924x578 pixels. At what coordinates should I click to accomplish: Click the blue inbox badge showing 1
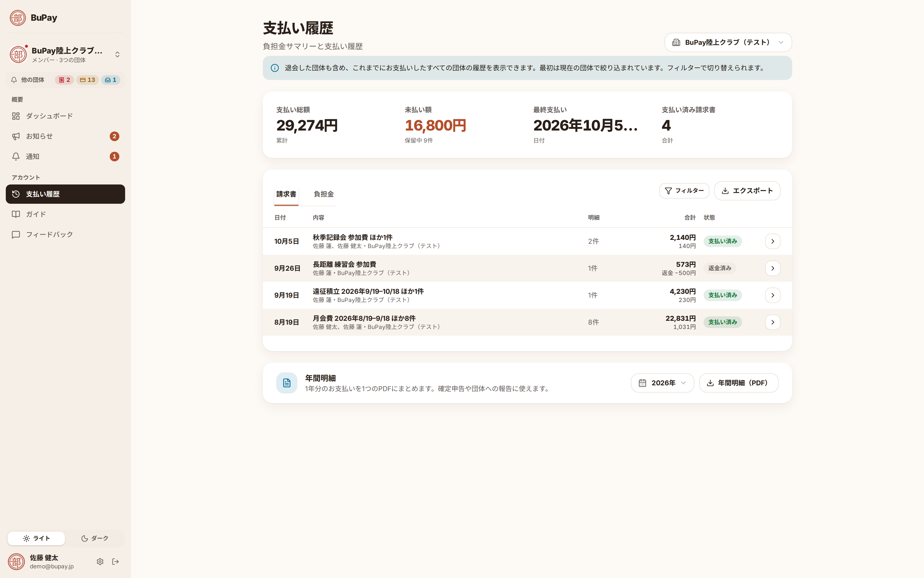pos(111,80)
